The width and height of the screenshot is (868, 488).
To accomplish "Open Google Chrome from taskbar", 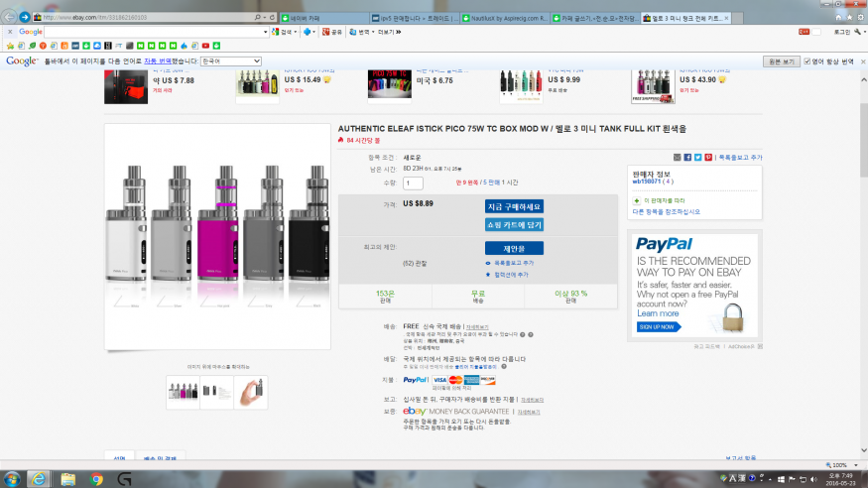I will pos(97,479).
